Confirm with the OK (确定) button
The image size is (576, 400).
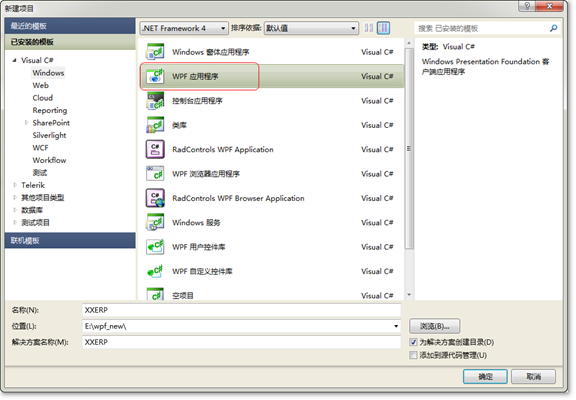click(x=485, y=376)
